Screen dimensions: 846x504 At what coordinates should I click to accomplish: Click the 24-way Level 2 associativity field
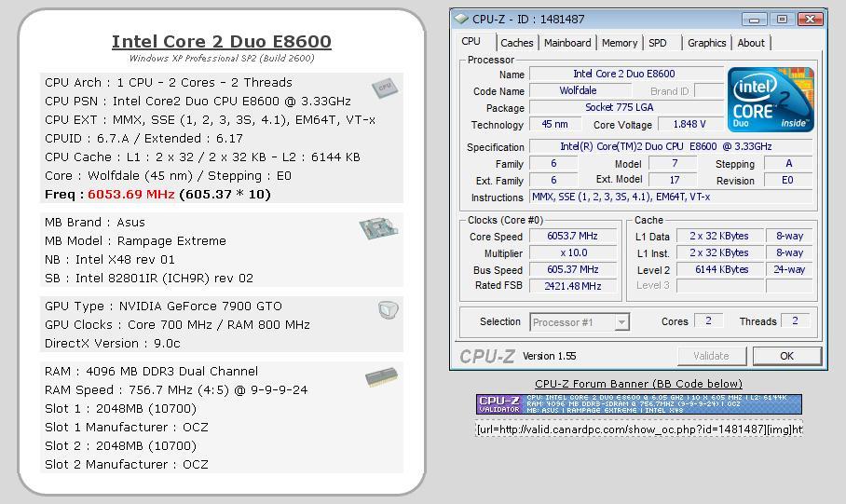pyautogui.click(x=789, y=269)
